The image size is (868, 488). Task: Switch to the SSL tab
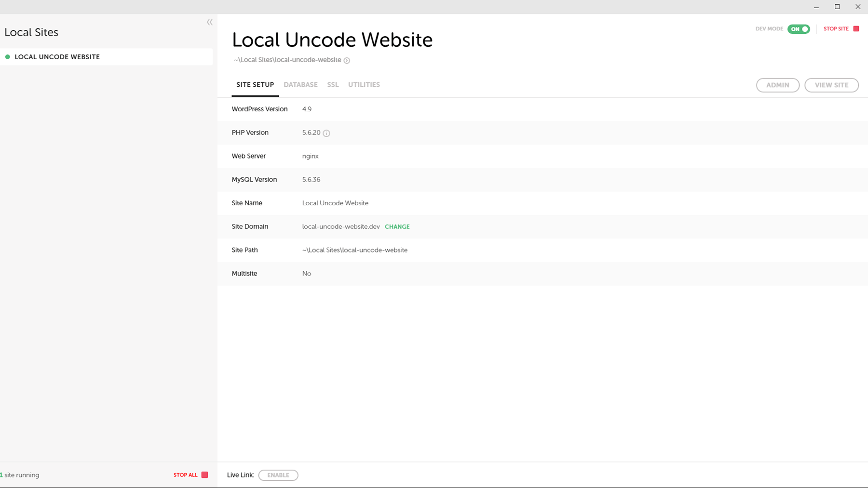click(x=333, y=85)
